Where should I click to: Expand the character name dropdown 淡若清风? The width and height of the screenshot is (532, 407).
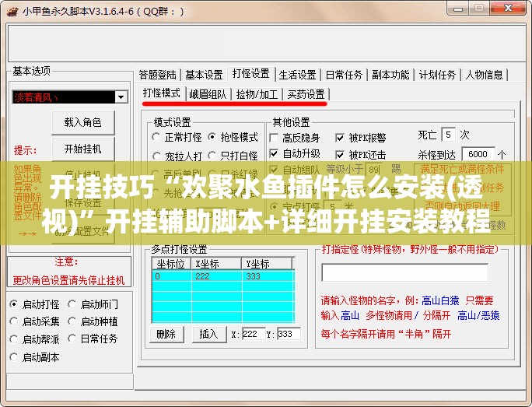click(121, 97)
